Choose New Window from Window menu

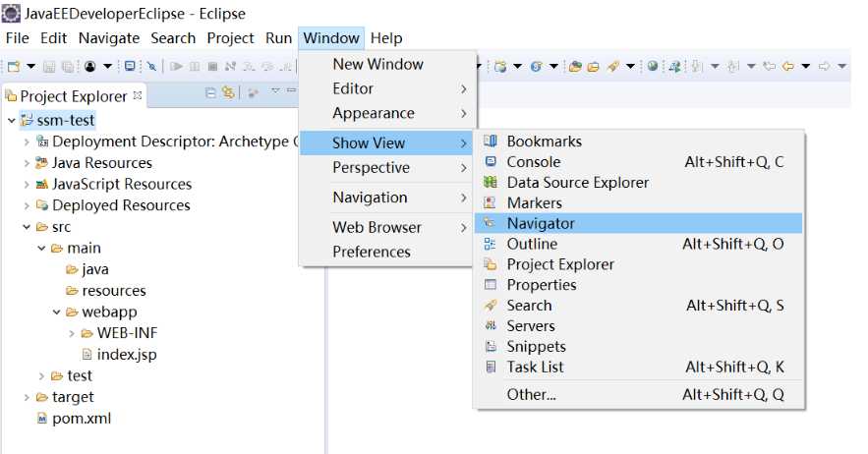click(387, 64)
